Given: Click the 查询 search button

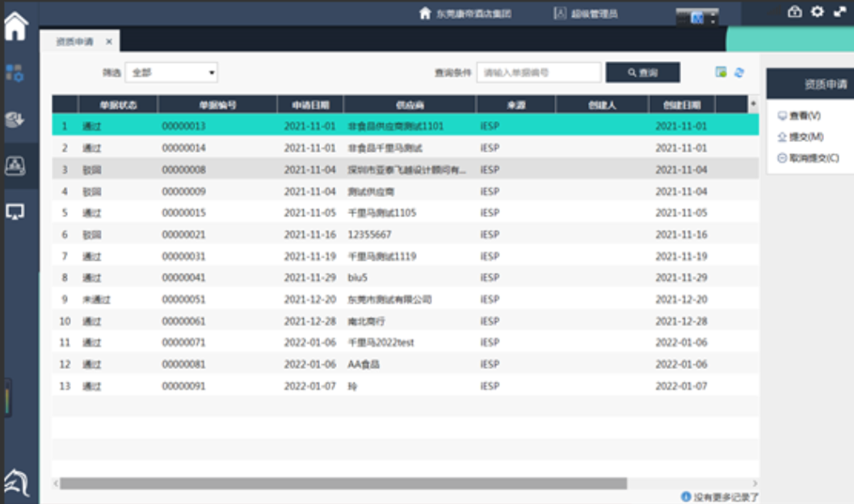Looking at the screenshot, I should [x=642, y=73].
